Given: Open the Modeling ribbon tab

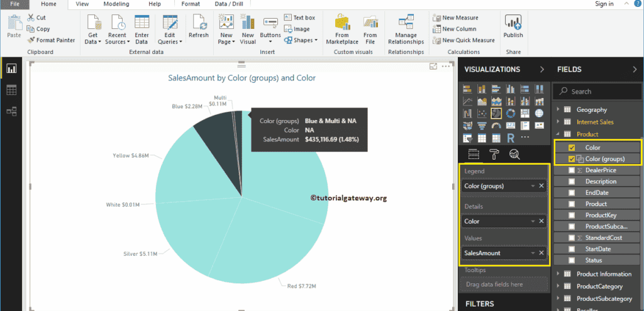Looking at the screenshot, I should (x=116, y=4).
